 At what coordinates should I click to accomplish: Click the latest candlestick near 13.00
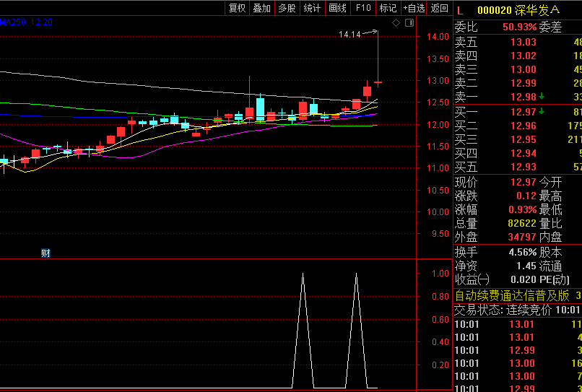click(x=378, y=82)
